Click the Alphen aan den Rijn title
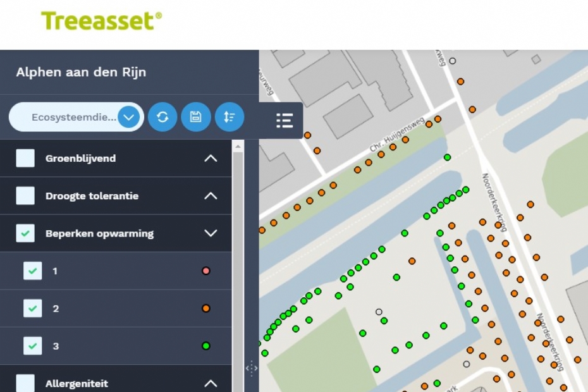588x392 pixels. point(81,72)
